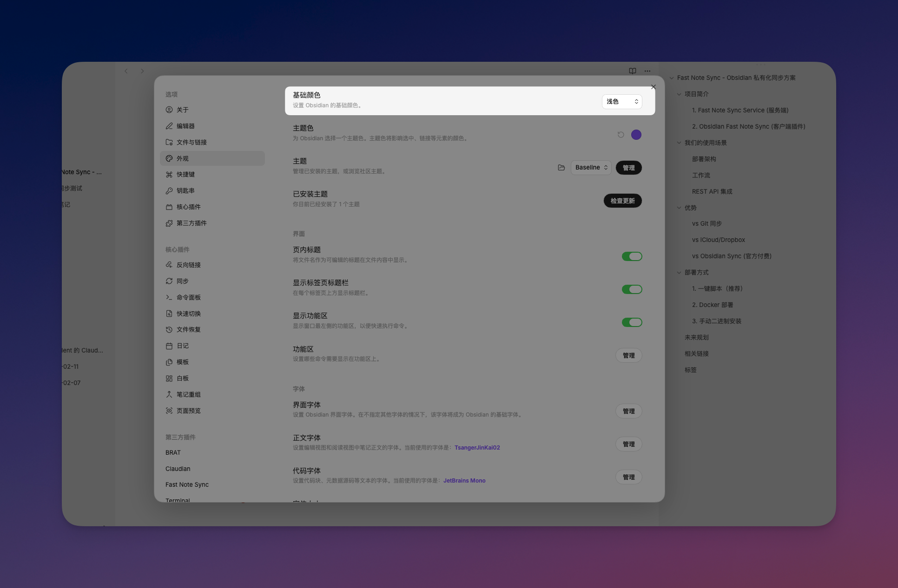
Task: Open the more options menu at top
Action: [647, 71]
